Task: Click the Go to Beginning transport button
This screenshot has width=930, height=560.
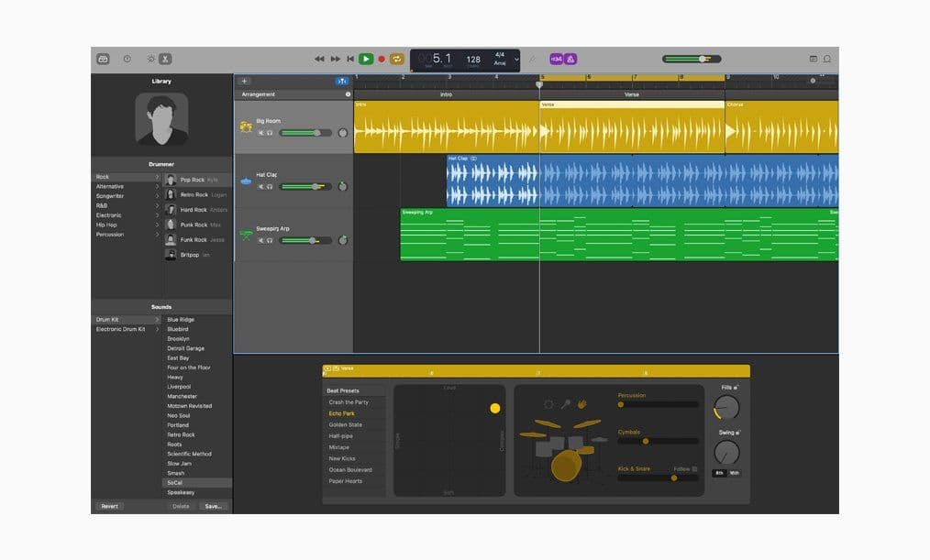Action: click(350, 59)
